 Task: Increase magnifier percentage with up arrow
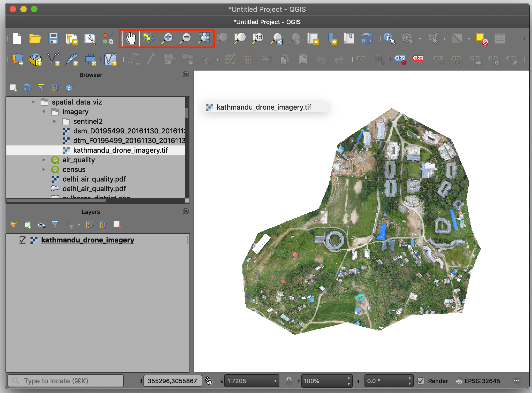pos(348,378)
